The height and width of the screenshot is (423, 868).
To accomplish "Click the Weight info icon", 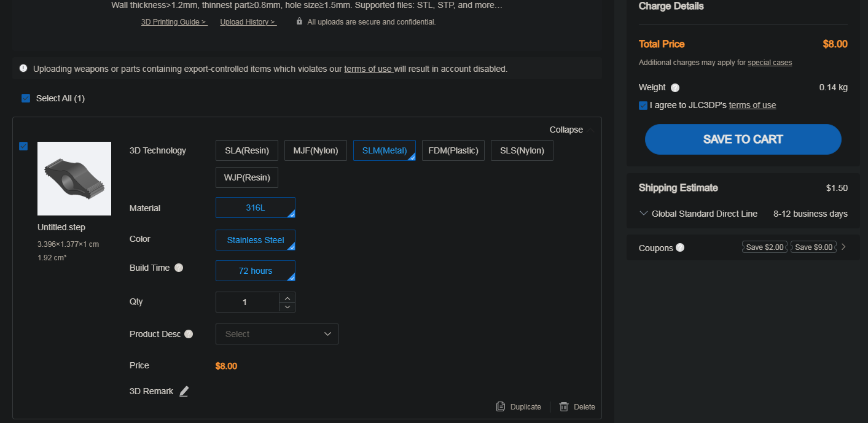I will [x=675, y=88].
